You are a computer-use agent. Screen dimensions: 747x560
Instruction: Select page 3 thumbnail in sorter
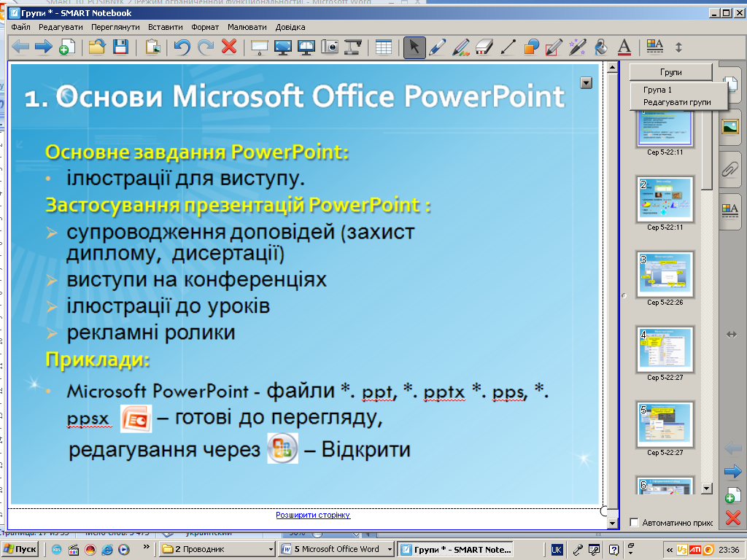click(665, 274)
